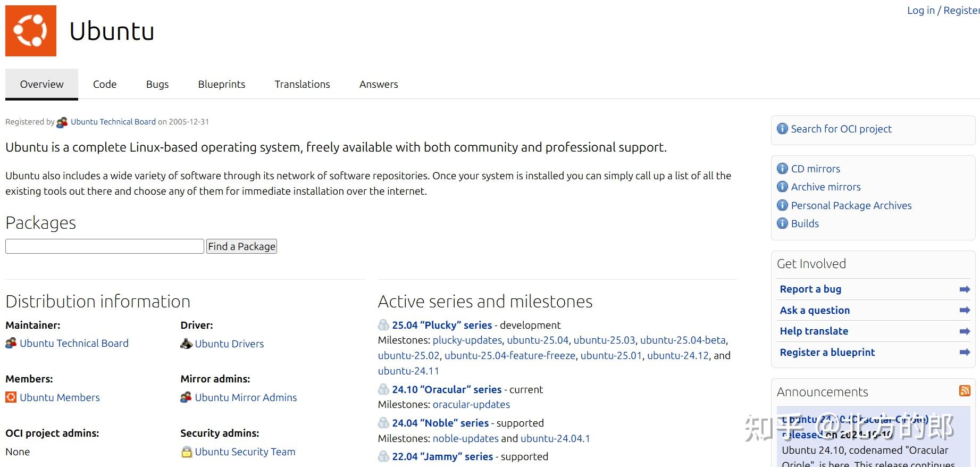Screen dimensions: 980x467
Task: Open the 24.04 "Noble" series link
Action: click(440, 423)
